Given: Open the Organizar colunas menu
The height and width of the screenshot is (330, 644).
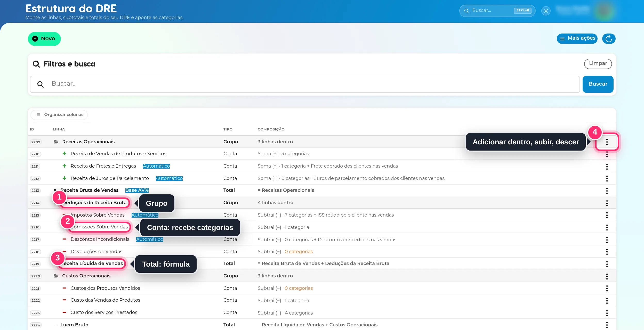Looking at the screenshot, I should [60, 114].
